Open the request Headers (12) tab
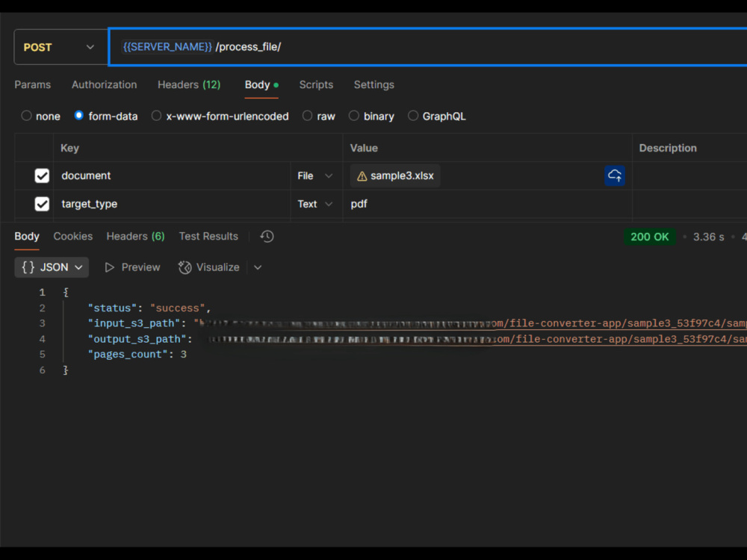 pyautogui.click(x=189, y=85)
